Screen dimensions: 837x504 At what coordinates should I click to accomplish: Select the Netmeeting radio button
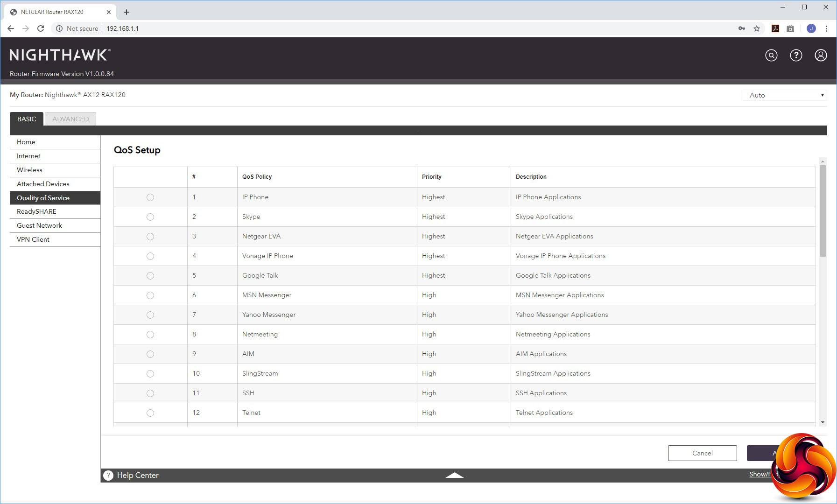tap(150, 335)
